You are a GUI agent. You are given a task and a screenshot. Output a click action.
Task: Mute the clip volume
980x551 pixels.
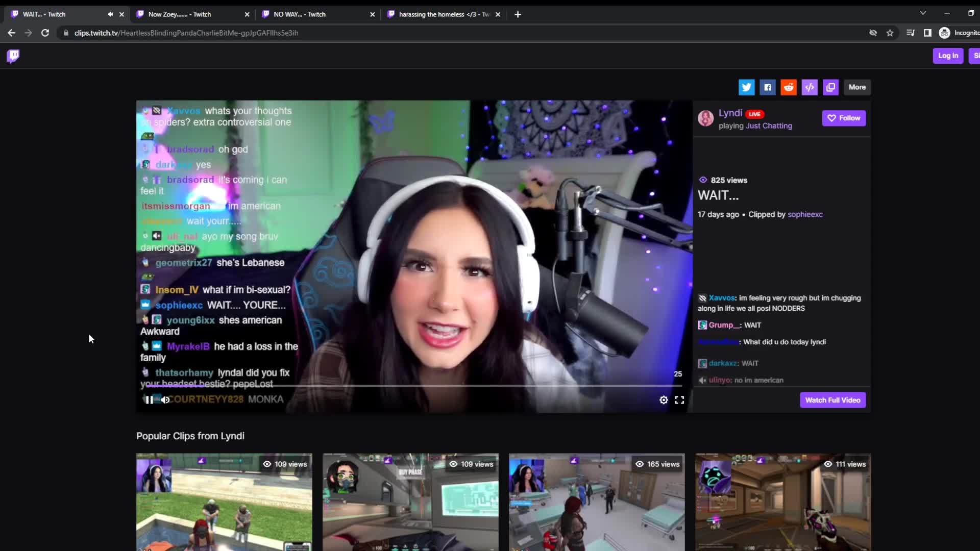(165, 400)
